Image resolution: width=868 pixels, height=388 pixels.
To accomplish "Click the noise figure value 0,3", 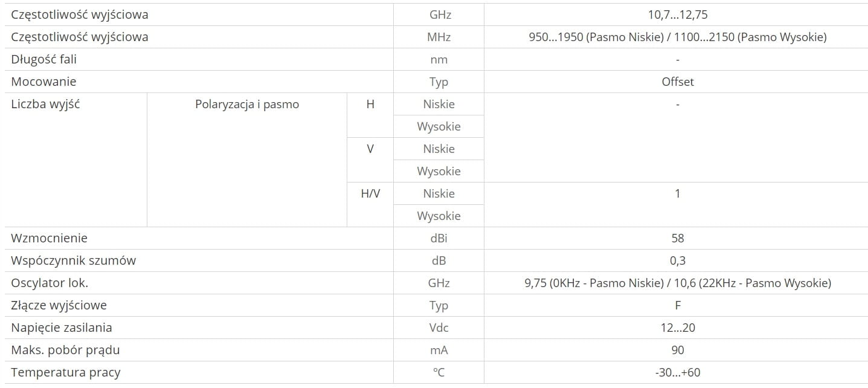I will point(677,260).
